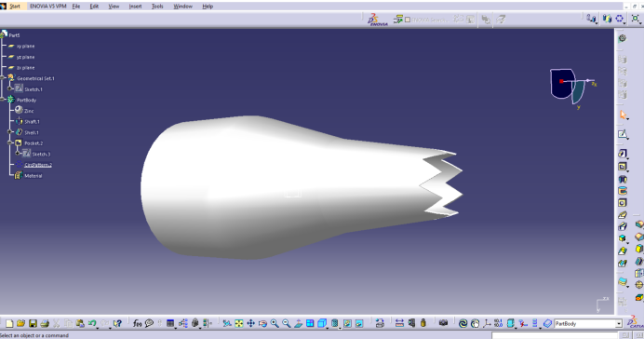This screenshot has width=644, height=339.
Task: Click the Pad feature icon
Action: click(623, 154)
